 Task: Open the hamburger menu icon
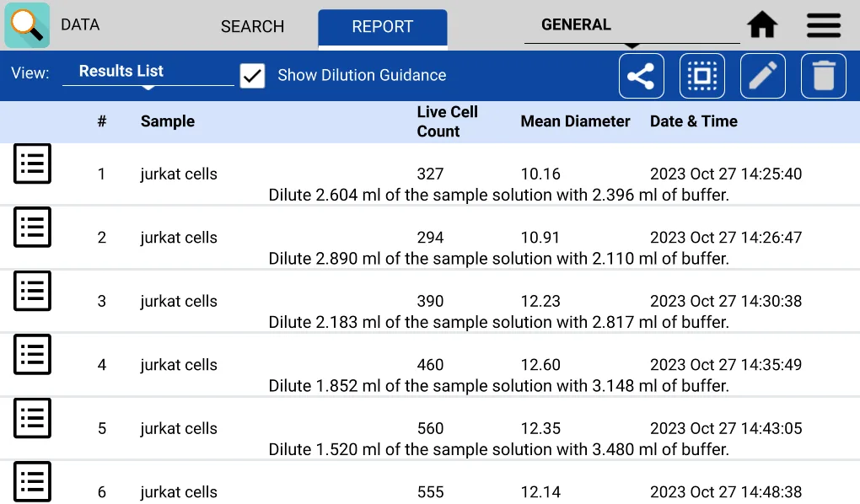[823, 25]
